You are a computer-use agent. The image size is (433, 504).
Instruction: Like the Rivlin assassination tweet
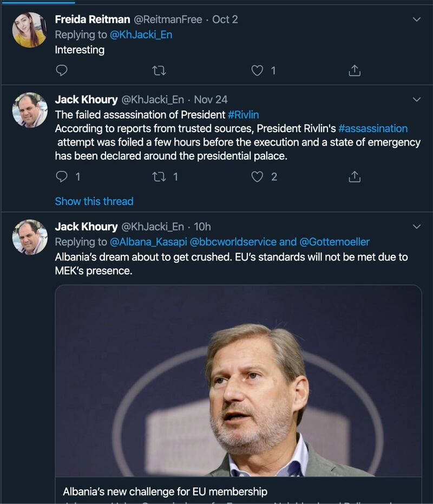point(258,176)
